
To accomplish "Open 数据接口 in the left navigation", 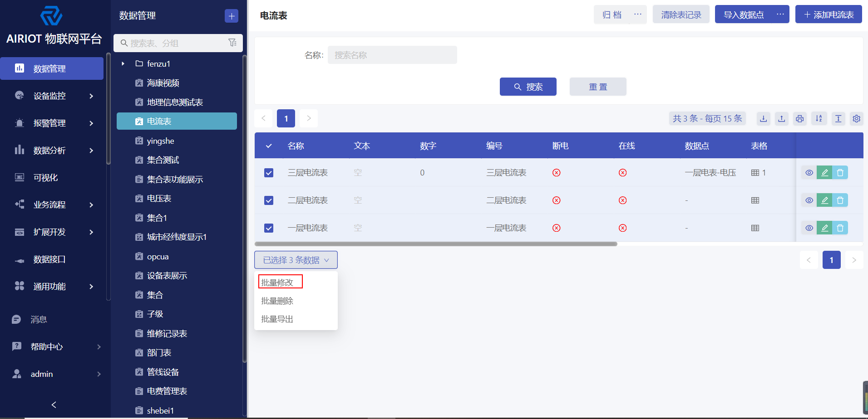I will click(x=49, y=259).
